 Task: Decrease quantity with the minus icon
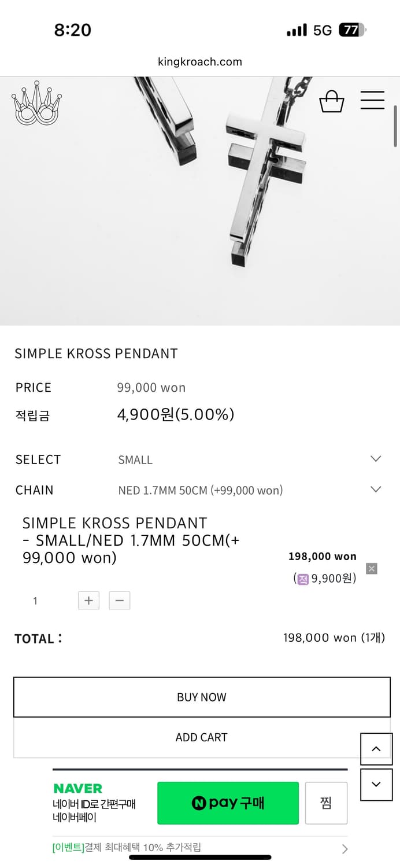point(119,601)
